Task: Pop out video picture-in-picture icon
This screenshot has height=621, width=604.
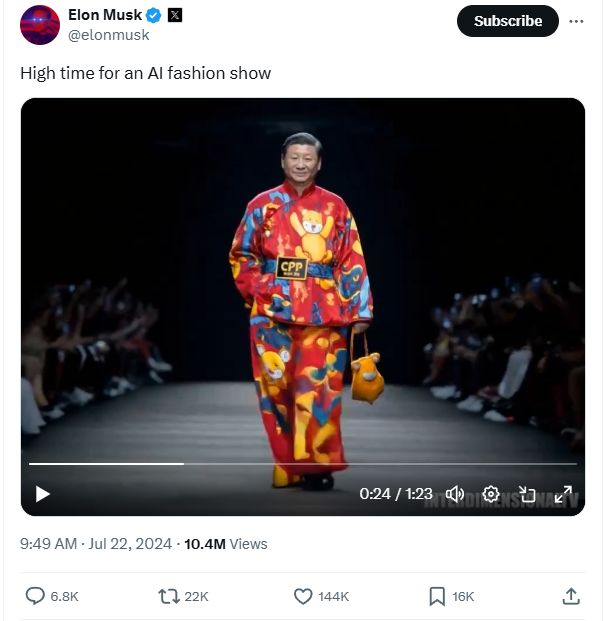Action: 527,494
